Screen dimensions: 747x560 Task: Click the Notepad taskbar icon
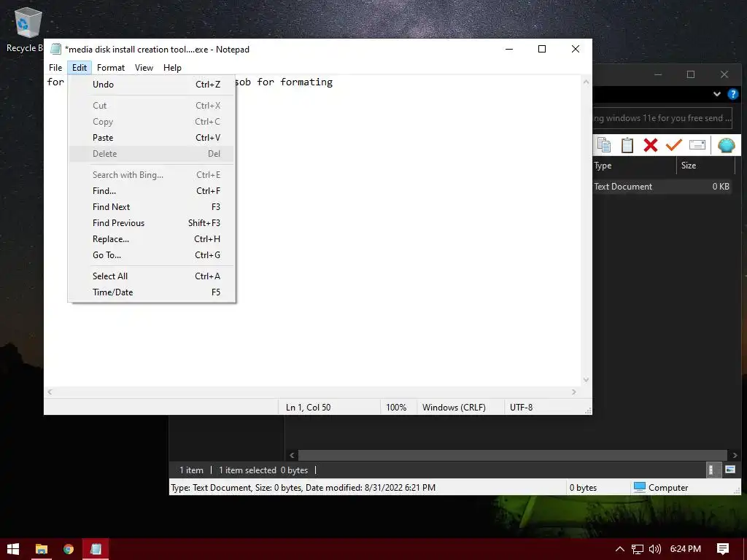(96, 549)
